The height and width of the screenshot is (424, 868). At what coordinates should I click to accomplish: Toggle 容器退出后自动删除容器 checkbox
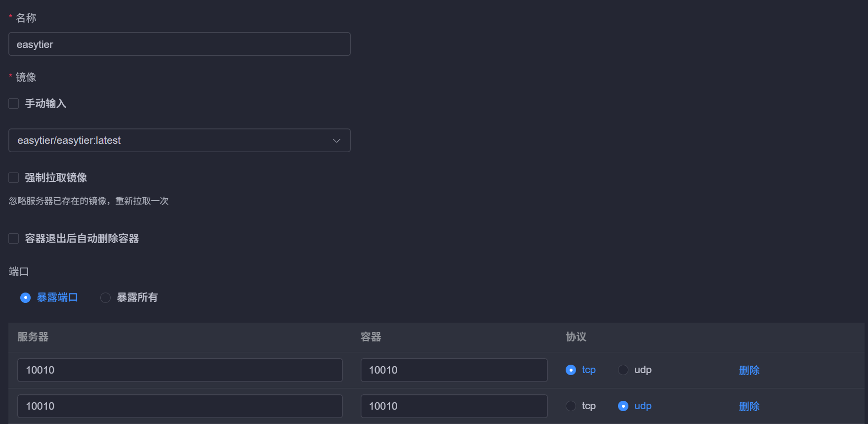(14, 239)
